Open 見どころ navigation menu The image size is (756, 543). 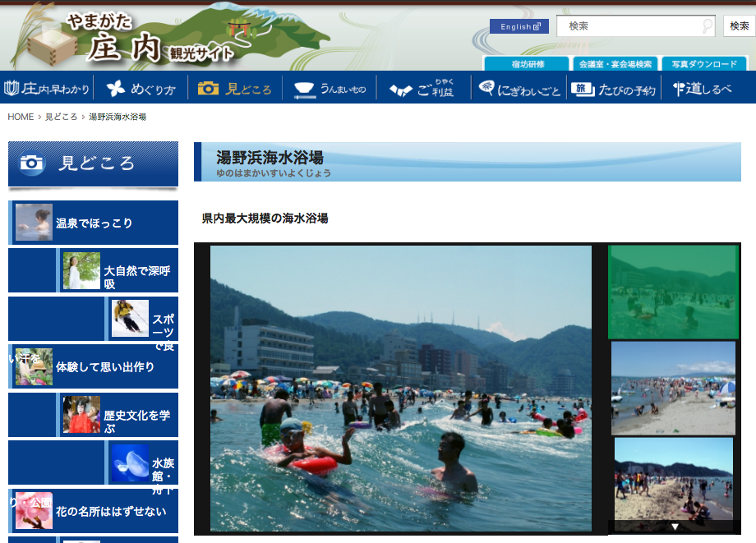[235, 88]
